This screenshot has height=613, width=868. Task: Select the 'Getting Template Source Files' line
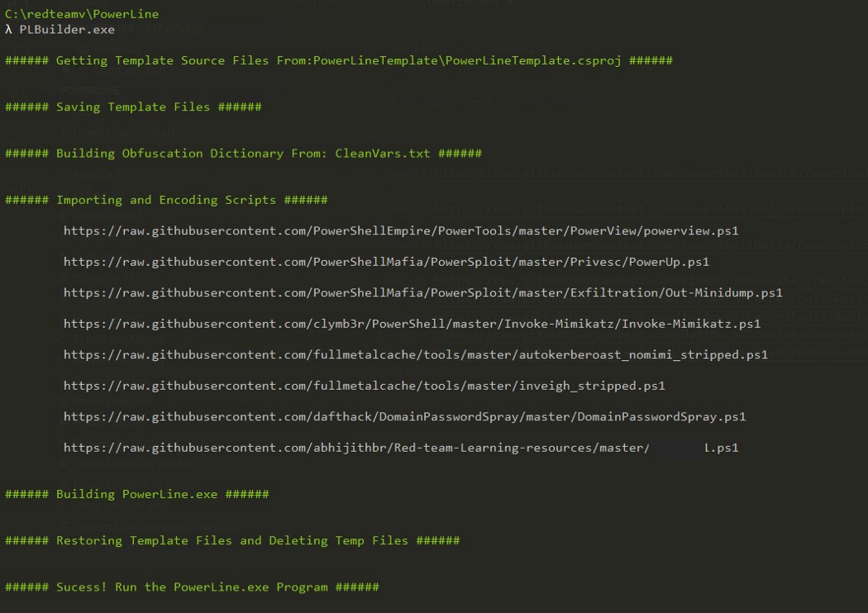pos(339,60)
